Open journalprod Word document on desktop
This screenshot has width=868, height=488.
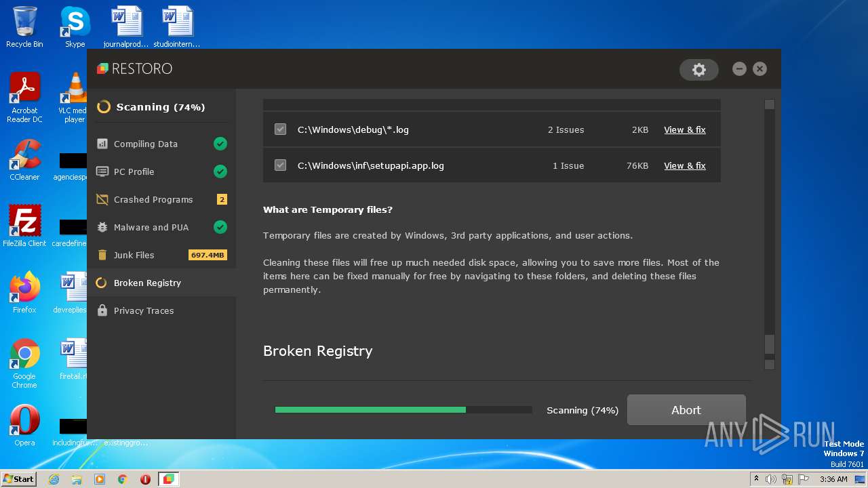tap(126, 27)
